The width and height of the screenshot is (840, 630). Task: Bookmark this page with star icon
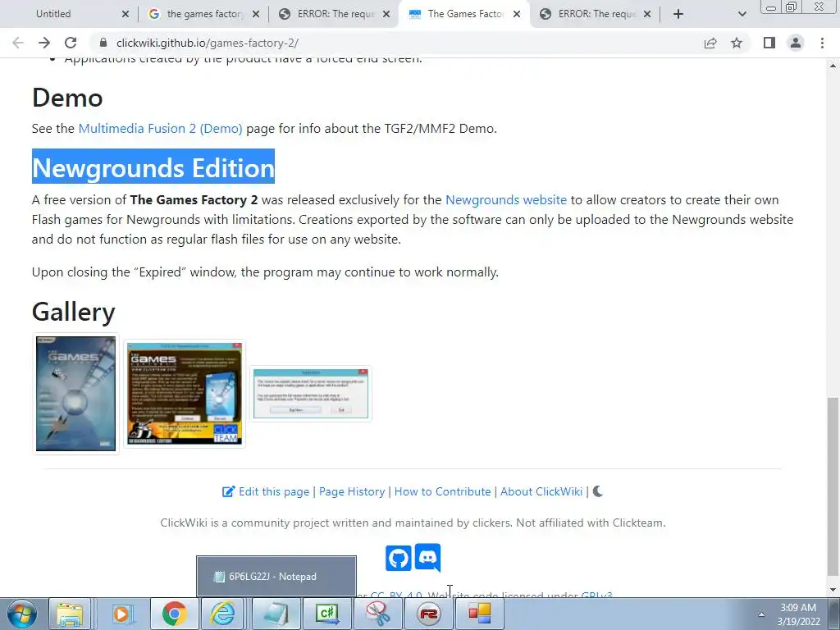737,43
